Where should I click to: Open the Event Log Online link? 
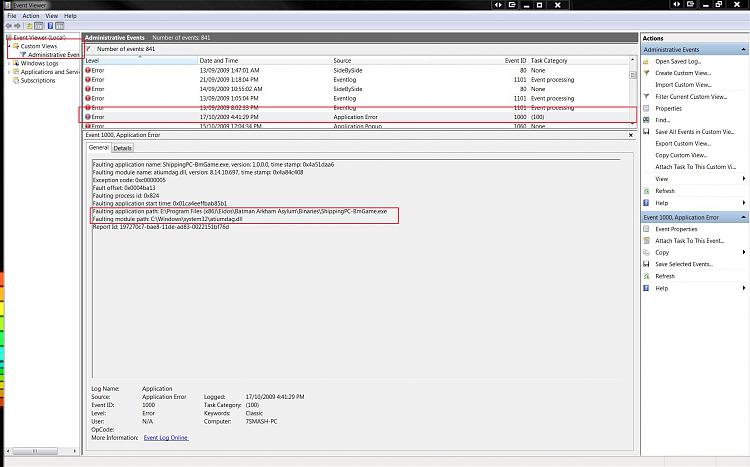166,438
